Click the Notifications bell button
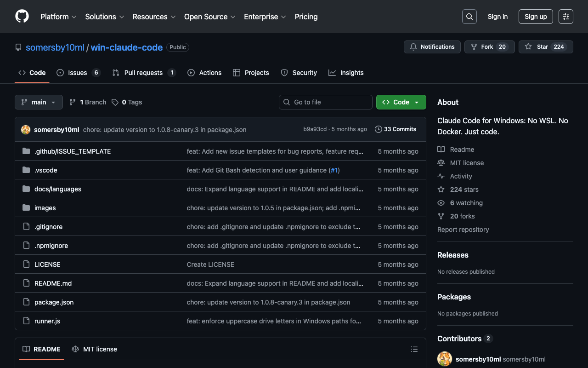This screenshot has height=368, width=588. (x=432, y=47)
